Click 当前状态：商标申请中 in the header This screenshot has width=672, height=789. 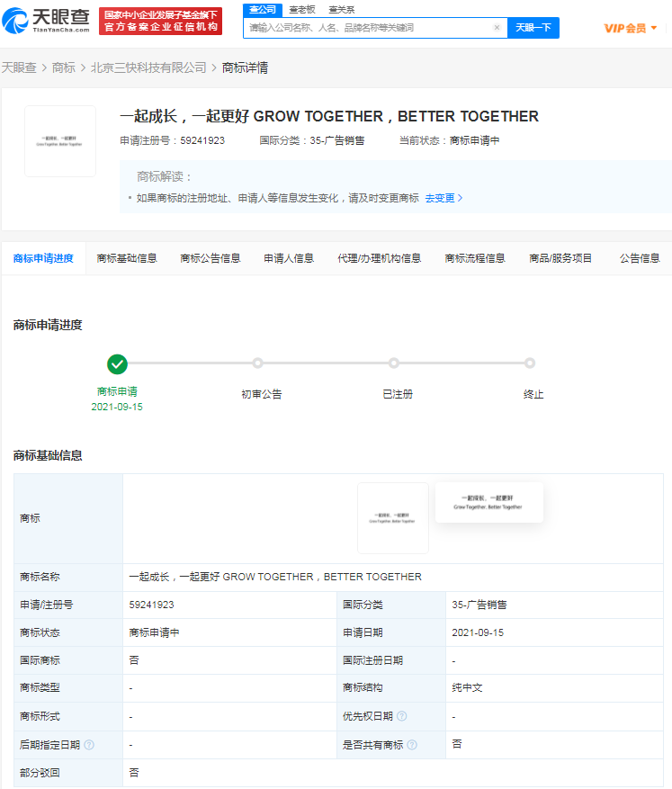click(449, 140)
